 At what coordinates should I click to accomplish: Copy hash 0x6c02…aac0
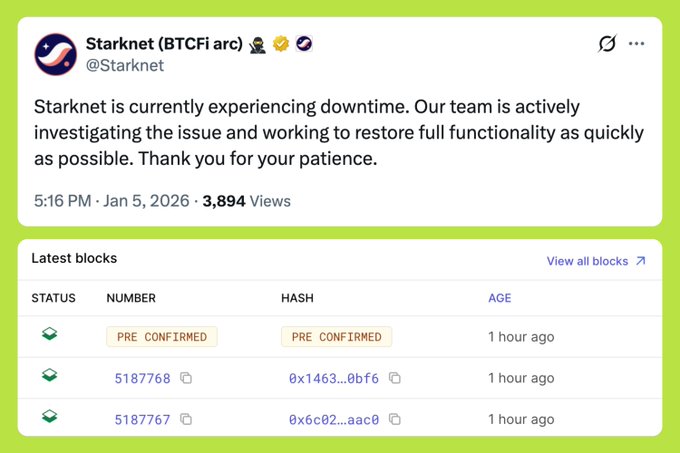pyautogui.click(x=395, y=419)
